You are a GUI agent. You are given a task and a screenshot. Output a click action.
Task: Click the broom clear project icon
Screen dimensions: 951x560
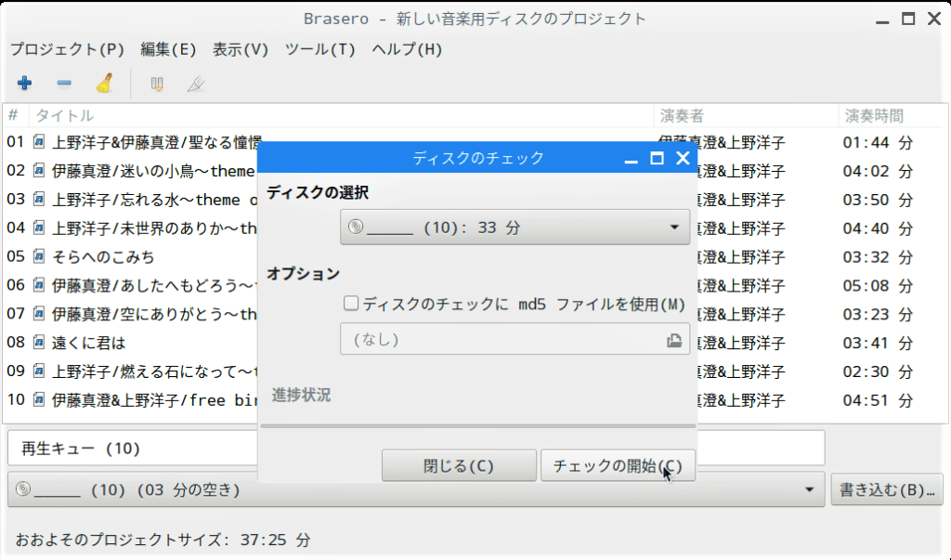pos(104,84)
